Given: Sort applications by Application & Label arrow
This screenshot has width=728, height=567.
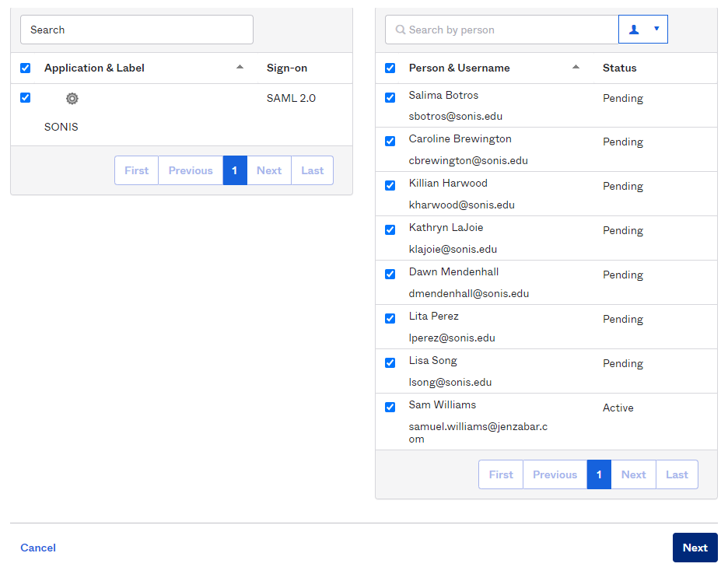Looking at the screenshot, I should click(x=240, y=68).
